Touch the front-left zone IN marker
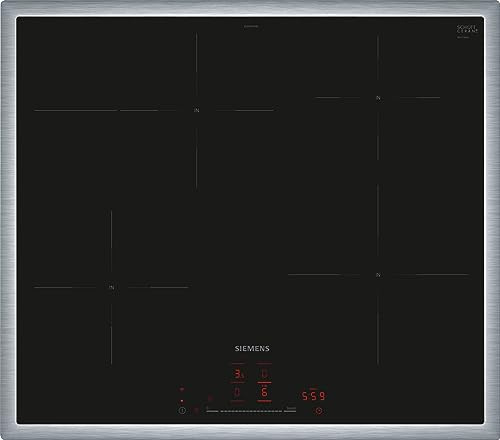The image size is (500, 440). 111,287
